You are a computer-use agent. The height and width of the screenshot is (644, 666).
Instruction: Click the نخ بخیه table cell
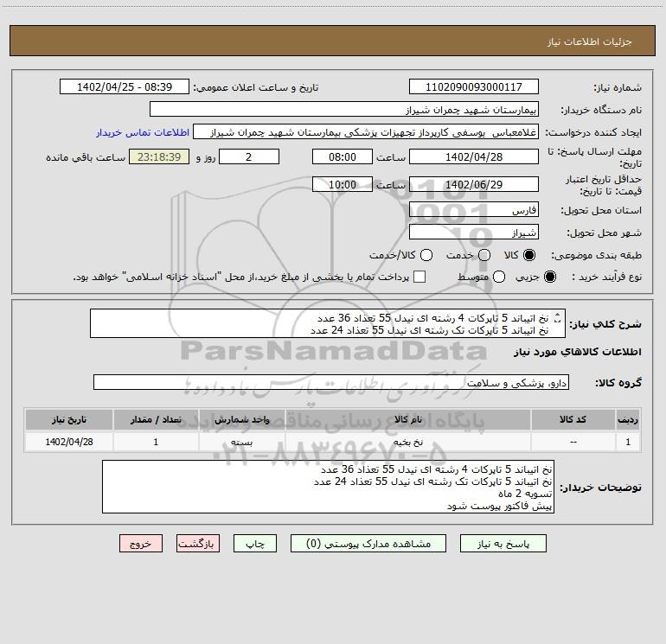407,442
